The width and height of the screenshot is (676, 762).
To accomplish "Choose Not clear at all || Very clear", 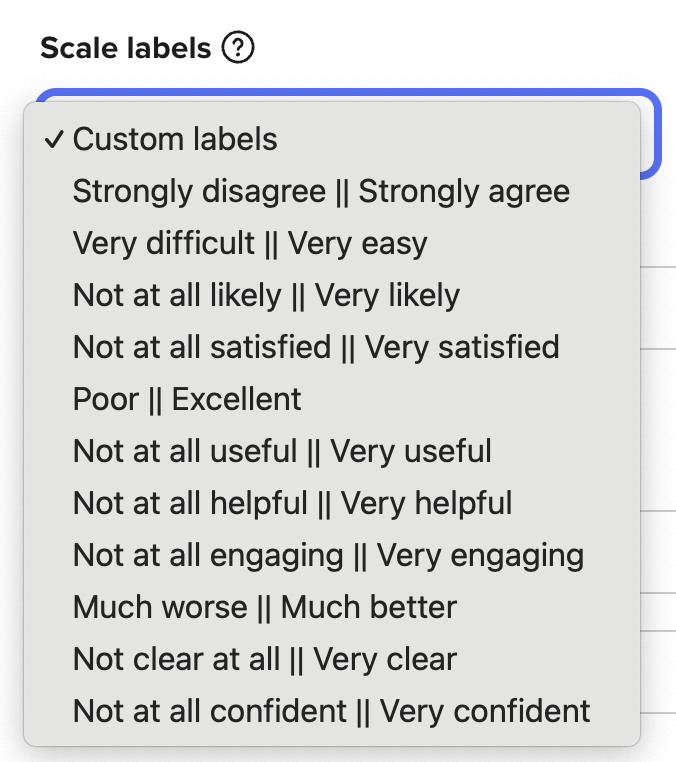I will click(332, 659).
